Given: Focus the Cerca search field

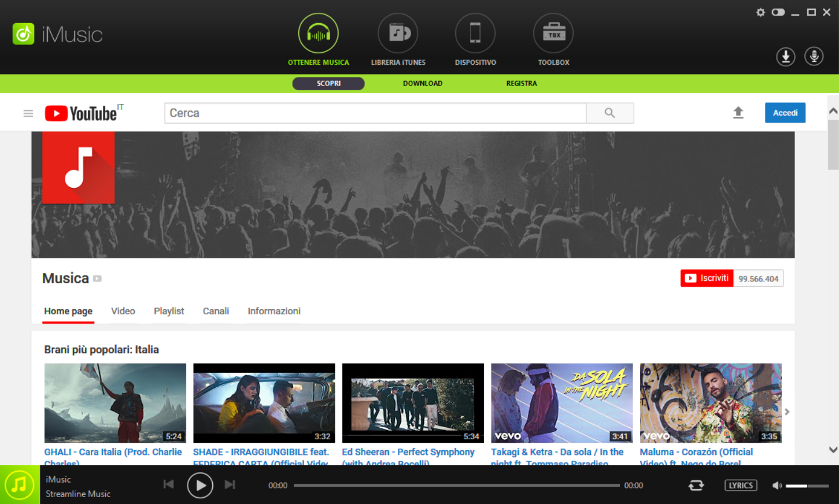Looking at the screenshot, I should (x=375, y=113).
